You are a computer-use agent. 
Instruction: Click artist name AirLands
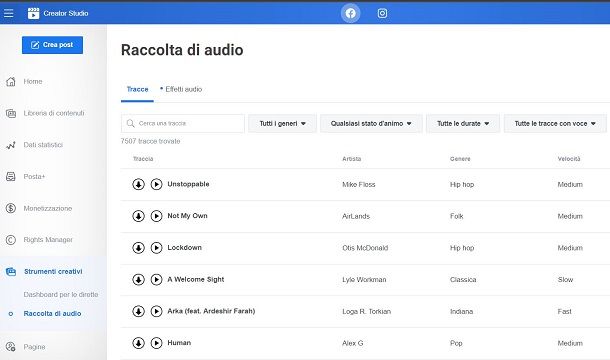point(356,216)
